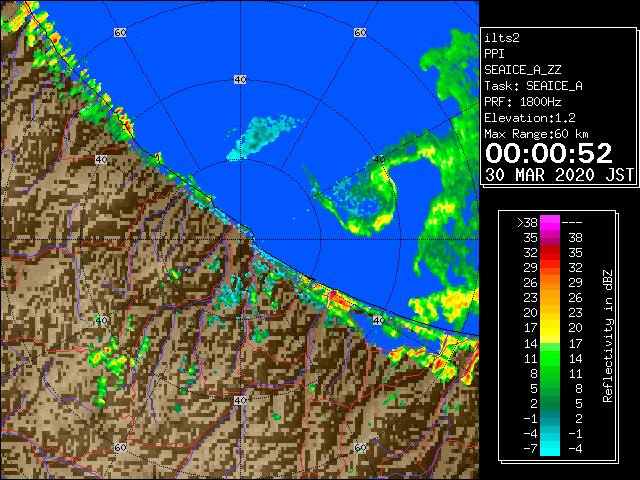
Task: Click the SEAICE_A_ZZ product name
Action: [x=523, y=70]
